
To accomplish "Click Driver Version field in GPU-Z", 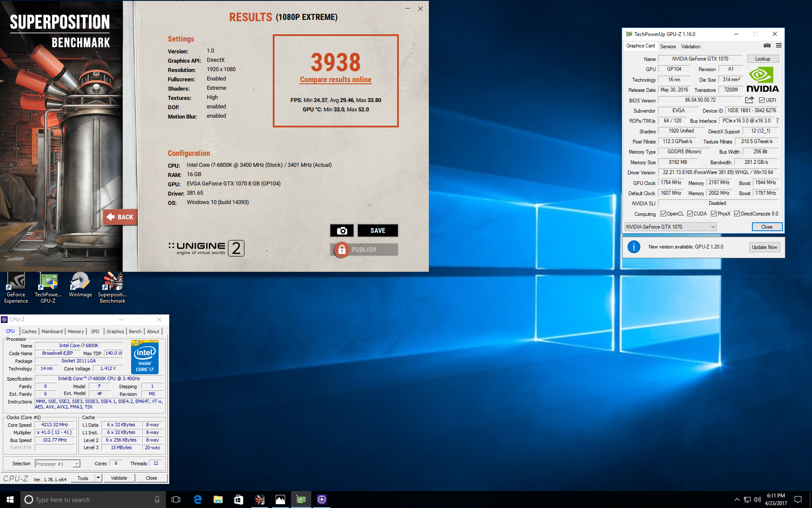I will click(x=718, y=172).
